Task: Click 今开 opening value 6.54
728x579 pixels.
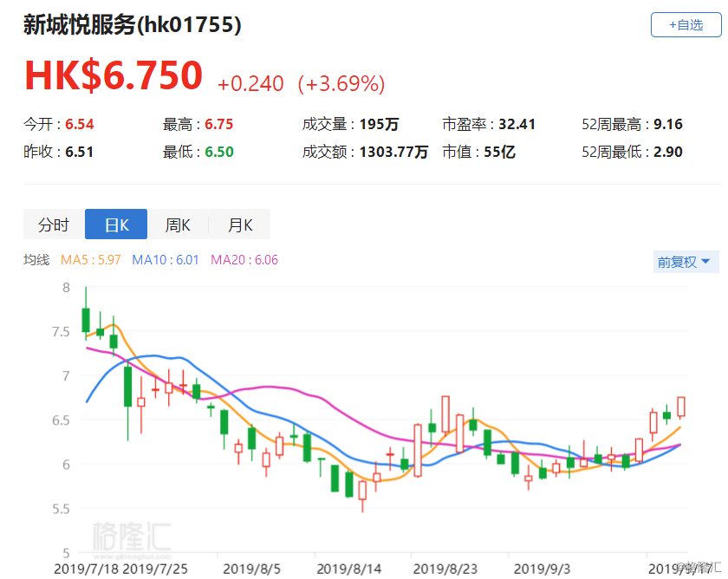Action: tap(80, 125)
